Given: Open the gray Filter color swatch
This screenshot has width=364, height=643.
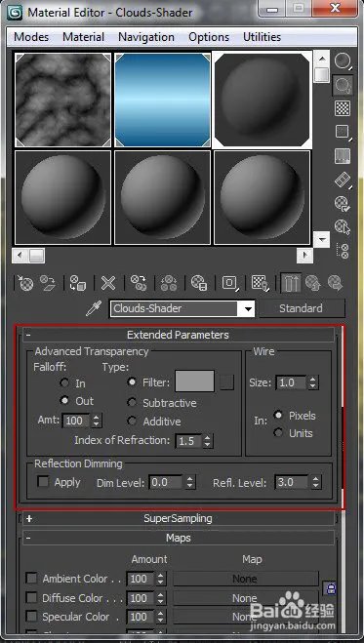Looking at the screenshot, I should pyautogui.click(x=195, y=381).
